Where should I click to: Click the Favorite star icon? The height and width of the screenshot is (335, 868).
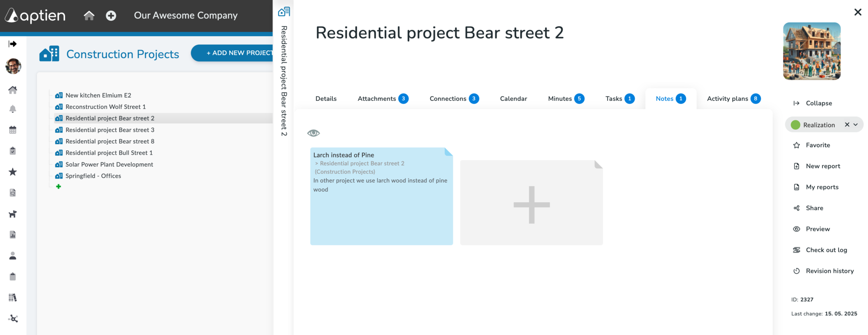[797, 145]
